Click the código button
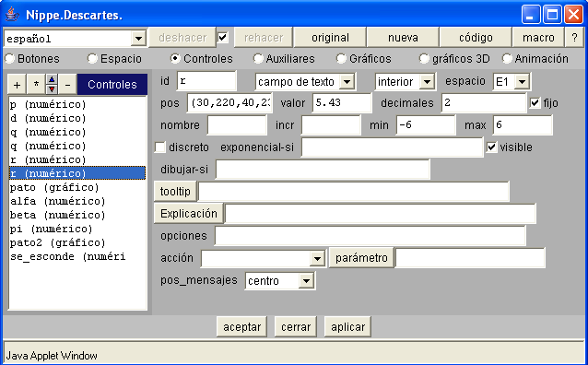The image size is (588, 365). [476, 38]
